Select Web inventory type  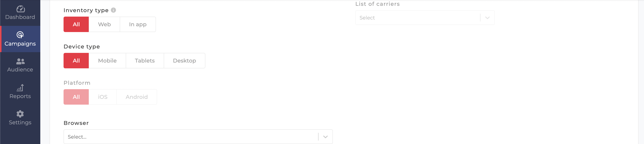click(104, 24)
